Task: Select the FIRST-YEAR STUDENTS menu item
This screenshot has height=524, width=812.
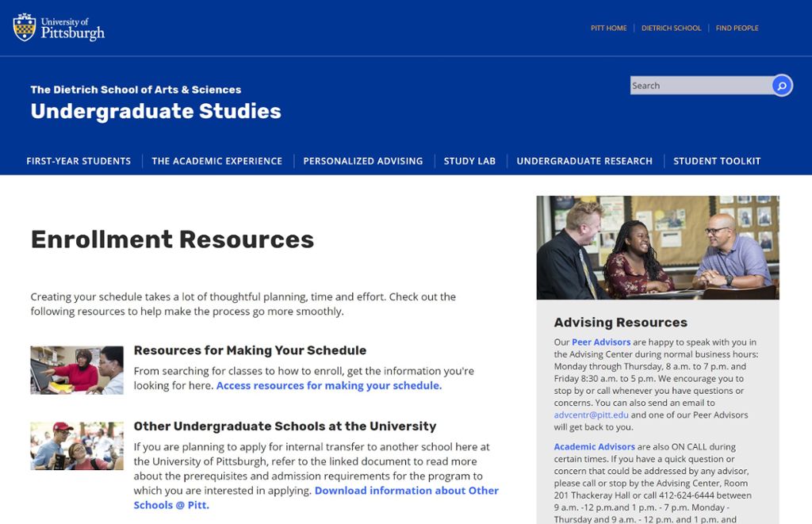Action: coord(79,160)
